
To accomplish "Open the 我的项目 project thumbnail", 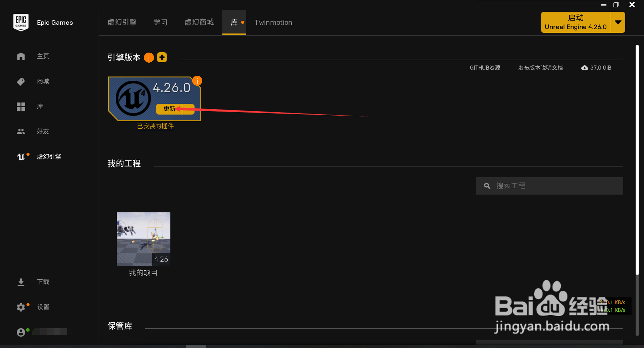I will click(144, 239).
